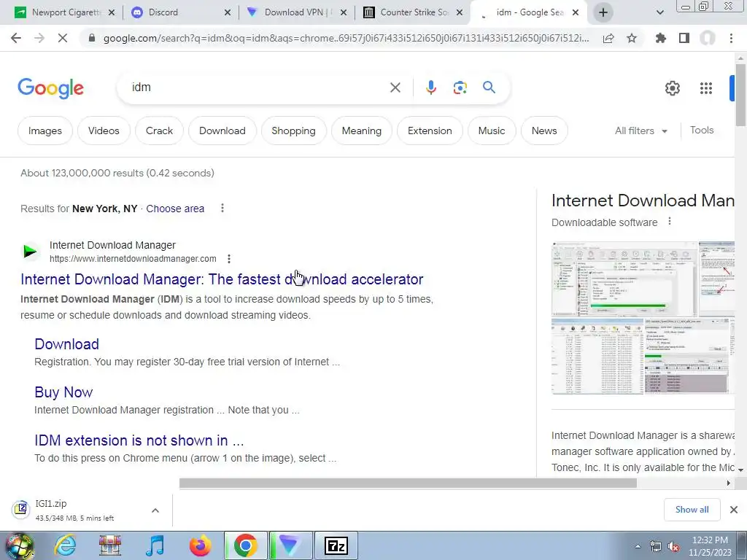
Task: Open the tab search dropdown arrow
Action: tap(659, 13)
